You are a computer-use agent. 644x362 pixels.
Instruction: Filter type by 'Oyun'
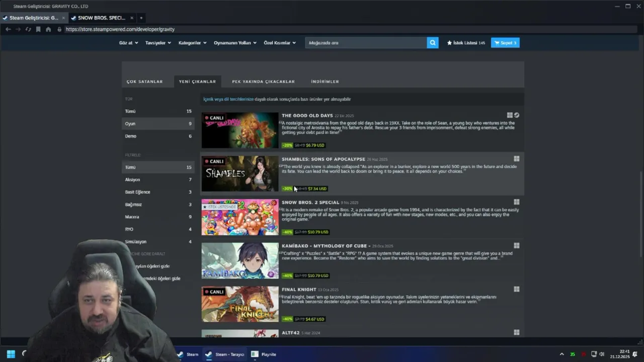(158, 124)
